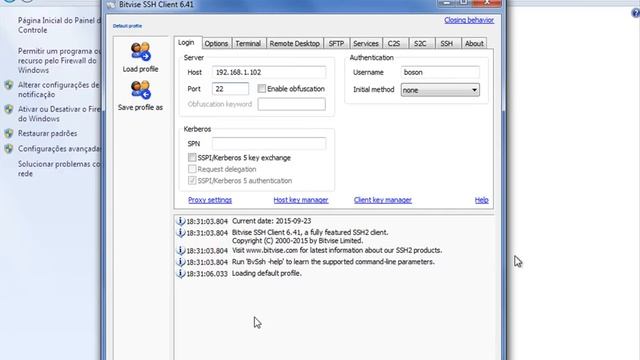Open Client key manager link
The height and width of the screenshot is (360, 640).
[383, 200]
